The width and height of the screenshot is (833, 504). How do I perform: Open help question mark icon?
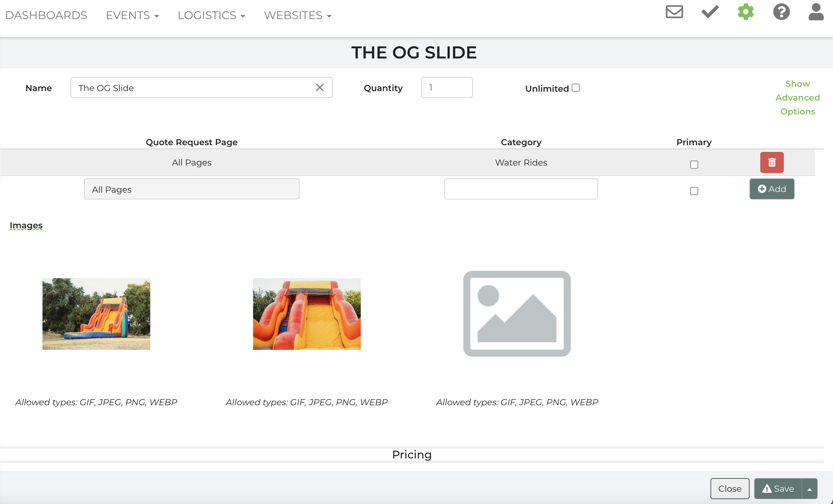[781, 12]
